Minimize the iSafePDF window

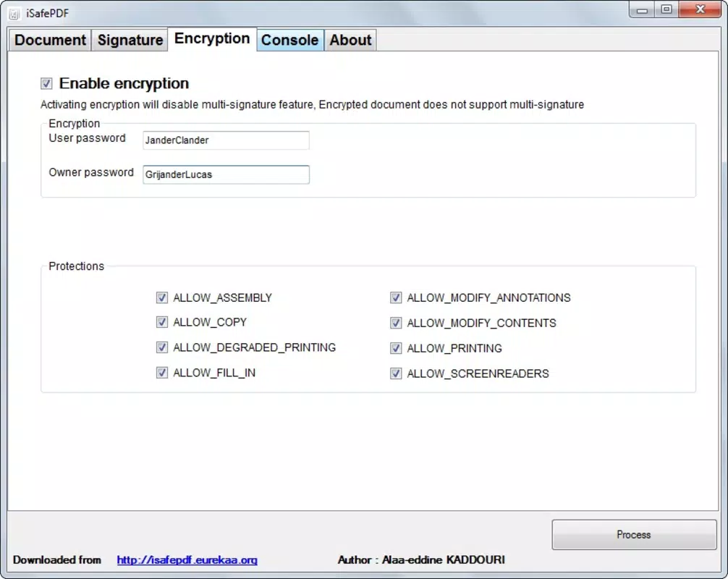pyautogui.click(x=642, y=9)
